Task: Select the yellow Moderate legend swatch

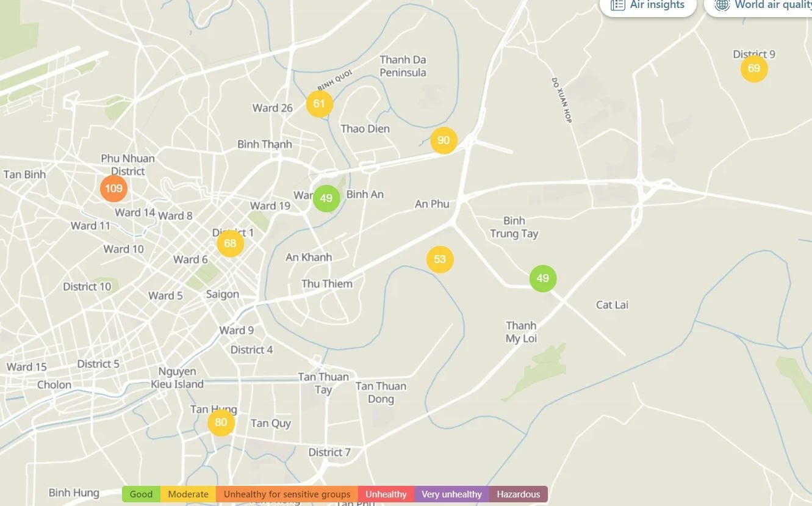Action: click(x=188, y=494)
